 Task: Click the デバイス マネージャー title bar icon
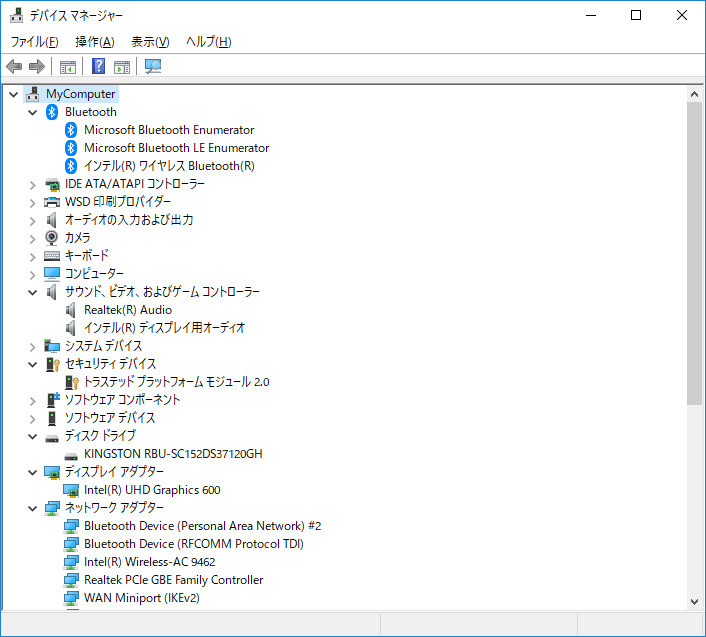(x=17, y=15)
